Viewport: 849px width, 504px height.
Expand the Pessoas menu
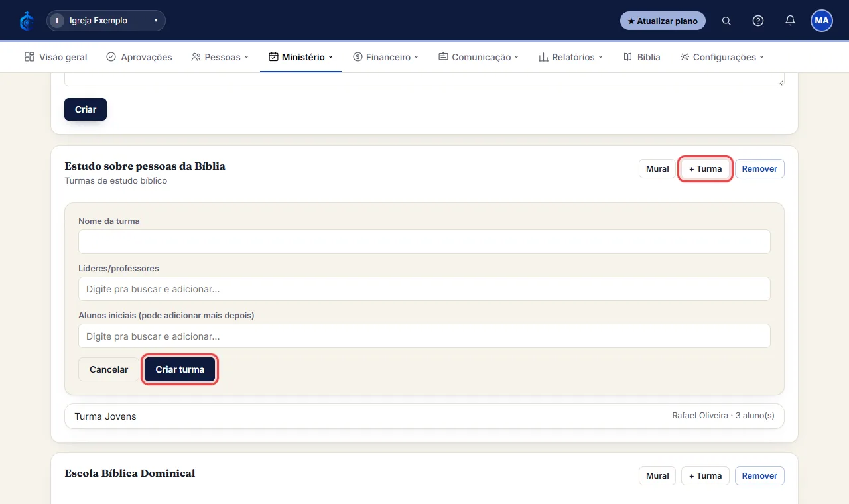click(220, 57)
